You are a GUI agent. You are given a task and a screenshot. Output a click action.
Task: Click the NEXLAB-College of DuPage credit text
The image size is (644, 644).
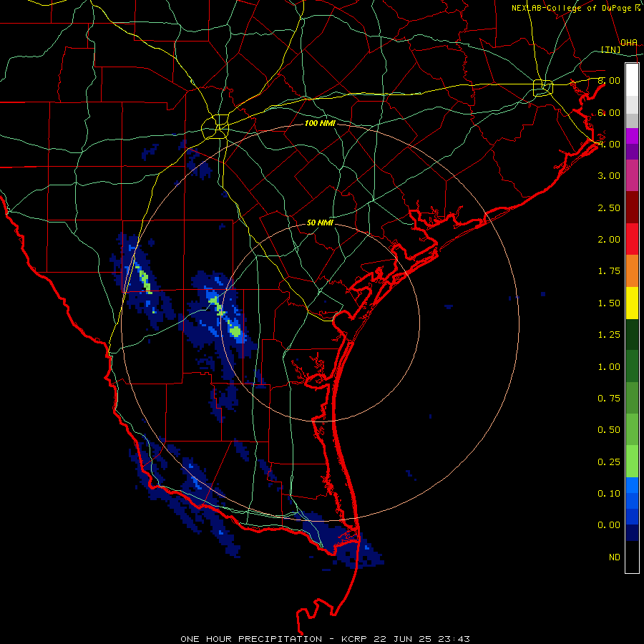[x=572, y=8]
